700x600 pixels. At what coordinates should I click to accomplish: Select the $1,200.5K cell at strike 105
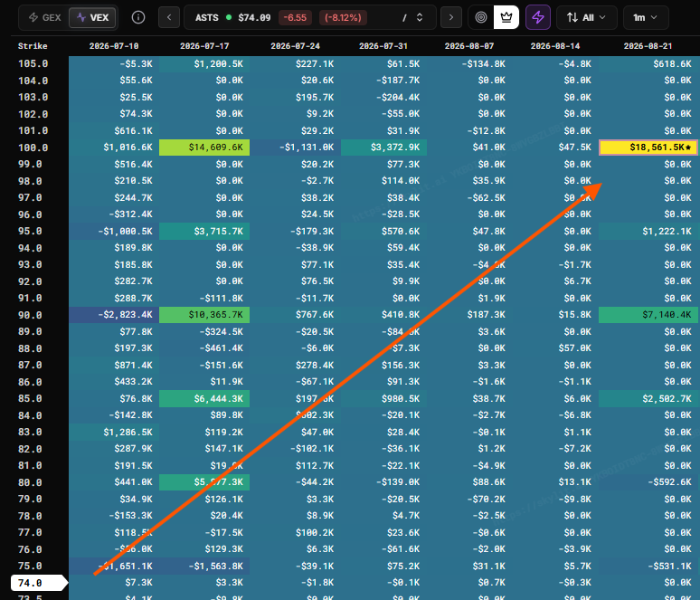[x=204, y=64]
